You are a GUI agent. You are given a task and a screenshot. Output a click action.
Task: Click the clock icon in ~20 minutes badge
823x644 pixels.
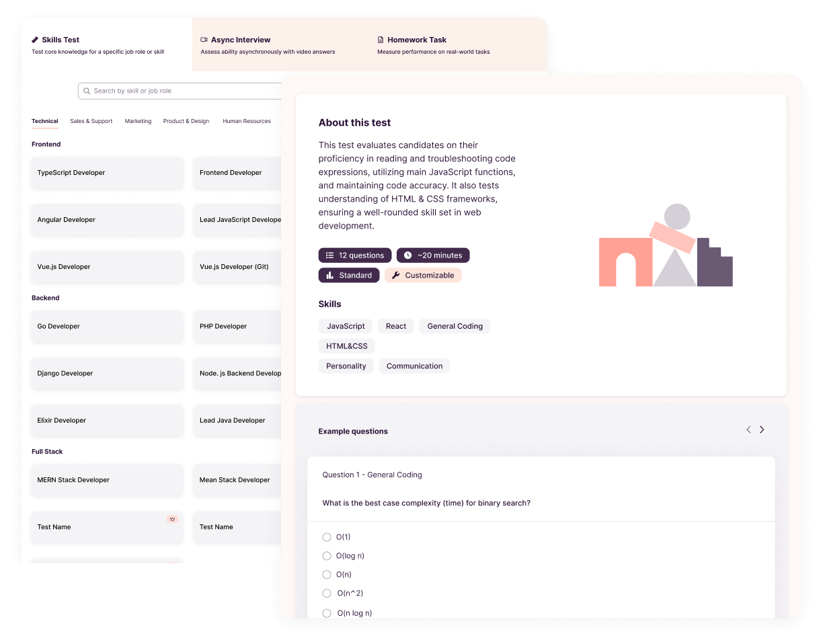(407, 255)
